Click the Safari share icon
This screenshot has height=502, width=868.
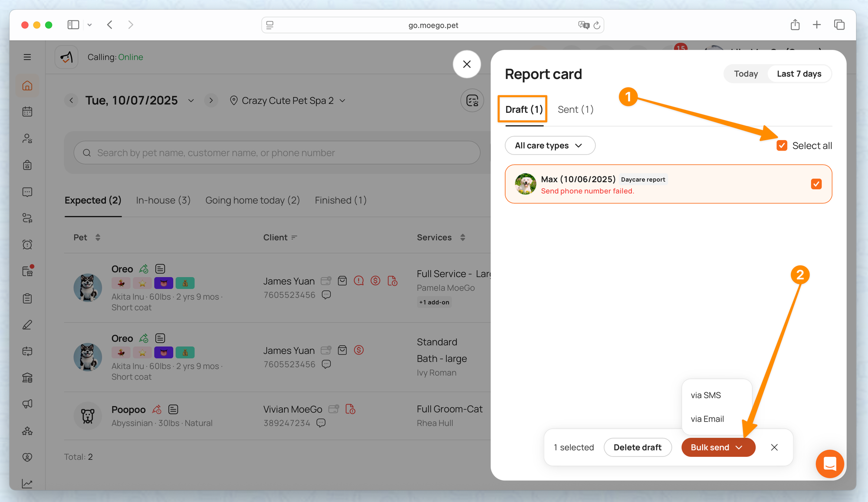[795, 25]
